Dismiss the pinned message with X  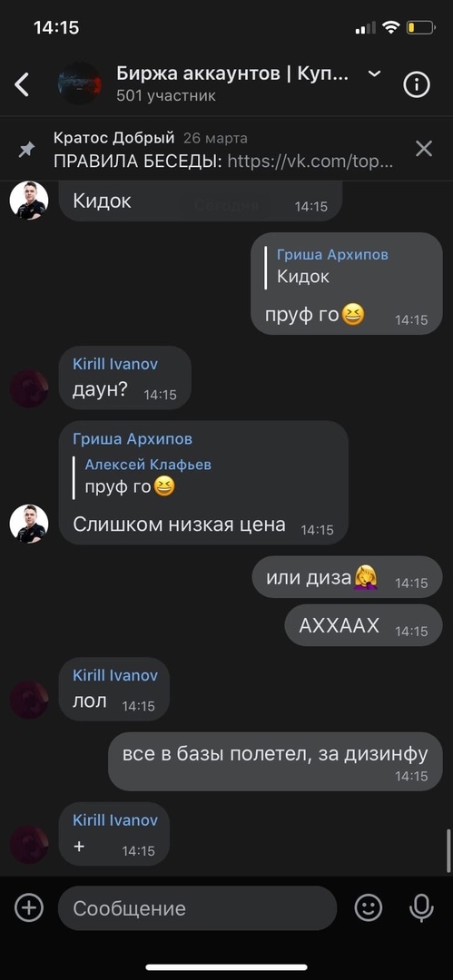point(424,149)
